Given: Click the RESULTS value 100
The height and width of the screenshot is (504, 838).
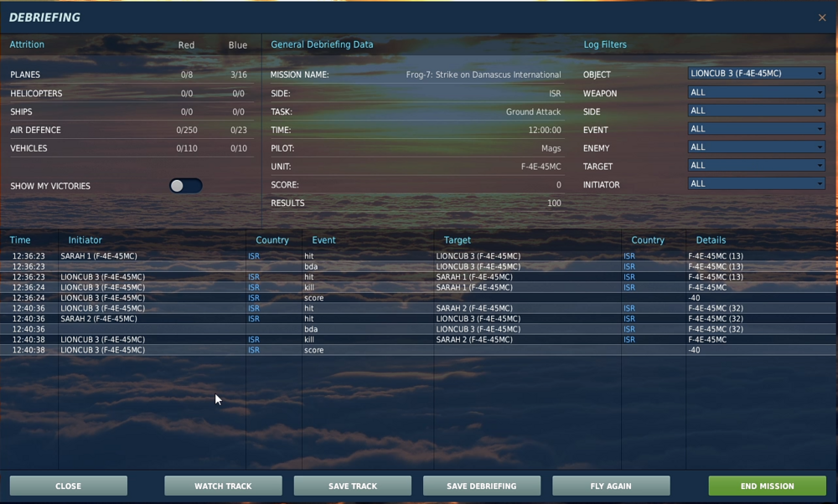Looking at the screenshot, I should pyautogui.click(x=554, y=203).
